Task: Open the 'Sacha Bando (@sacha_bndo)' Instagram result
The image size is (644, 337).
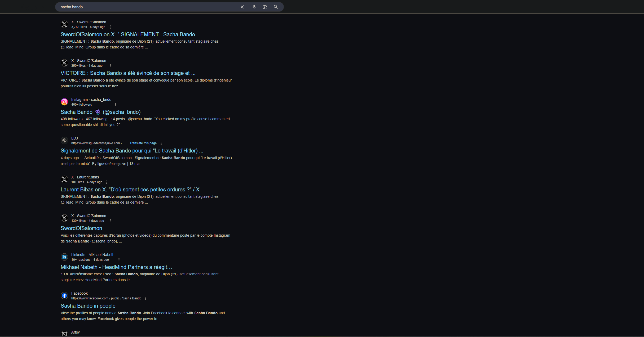Action: [101, 112]
